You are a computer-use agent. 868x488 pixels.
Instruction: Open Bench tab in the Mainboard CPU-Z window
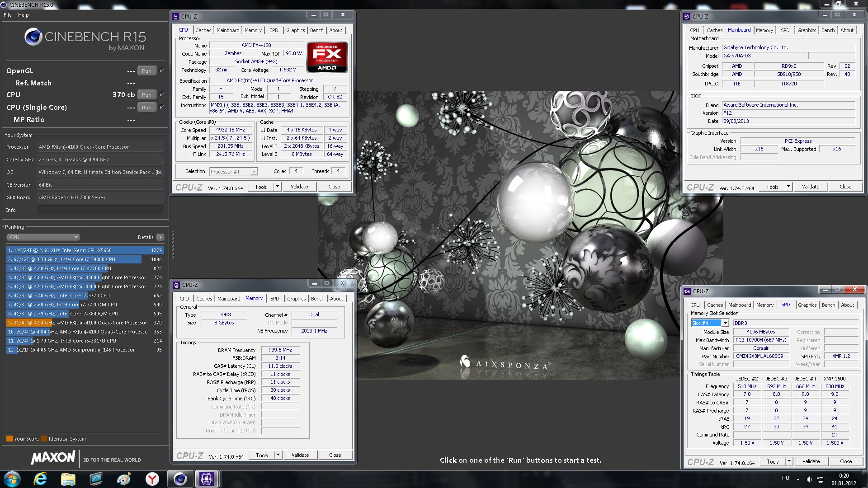pyautogui.click(x=828, y=30)
